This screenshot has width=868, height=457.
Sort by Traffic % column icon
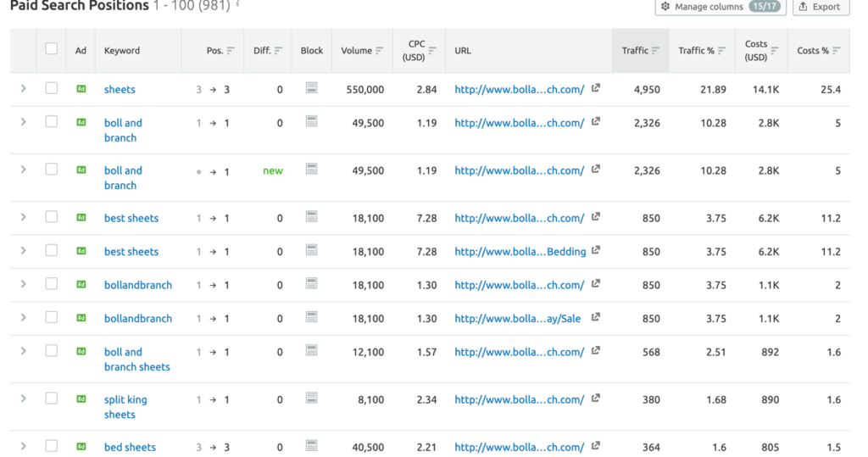tap(722, 50)
